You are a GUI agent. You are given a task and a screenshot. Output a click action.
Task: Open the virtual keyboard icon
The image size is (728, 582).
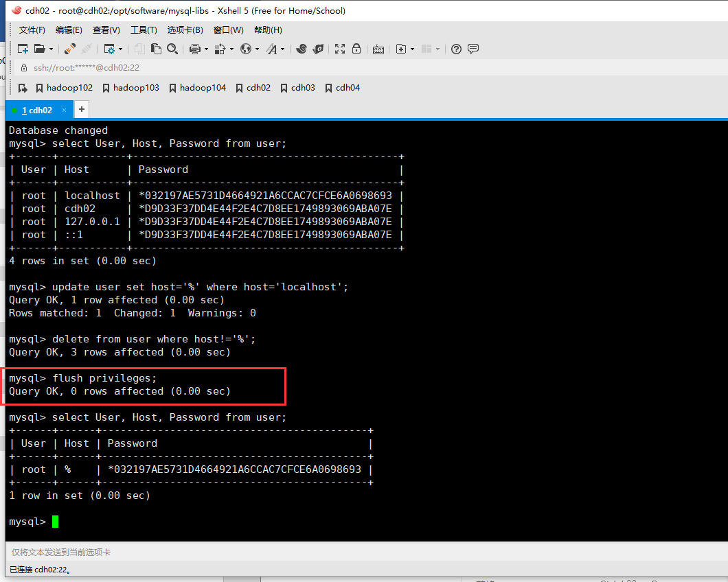[378, 49]
